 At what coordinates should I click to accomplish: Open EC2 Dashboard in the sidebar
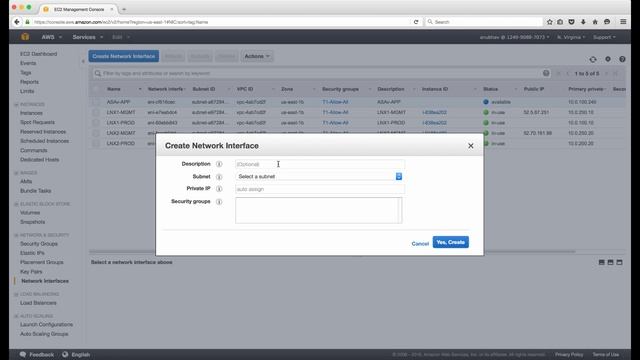pyautogui.click(x=38, y=54)
